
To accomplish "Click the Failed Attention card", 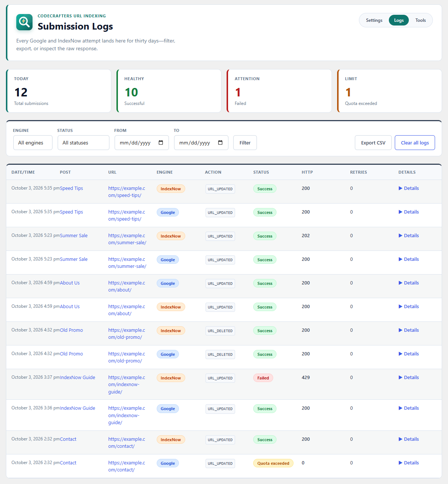I will pyautogui.click(x=279, y=91).
